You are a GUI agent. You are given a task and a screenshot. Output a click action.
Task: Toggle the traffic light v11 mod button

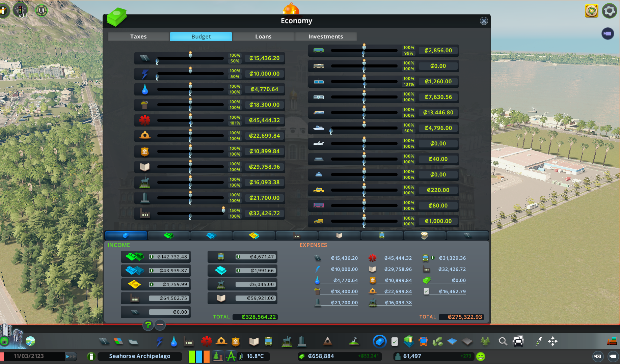[x=20, y=10]
